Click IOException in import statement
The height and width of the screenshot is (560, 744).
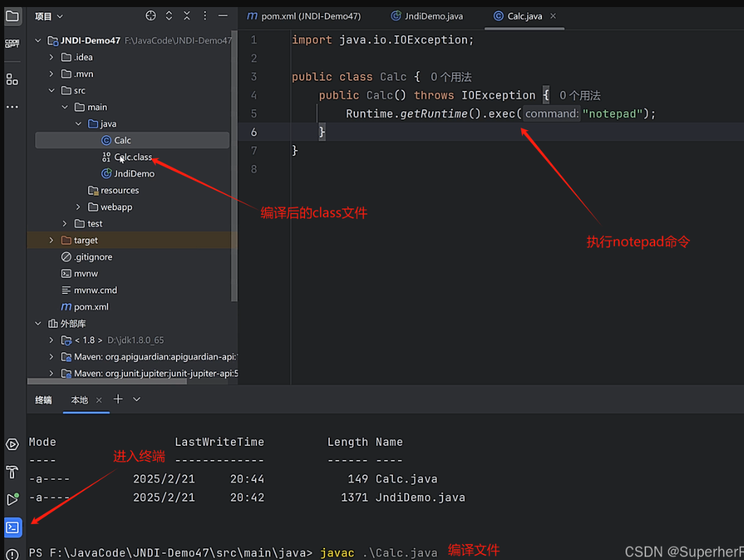(x=430, y=40)
